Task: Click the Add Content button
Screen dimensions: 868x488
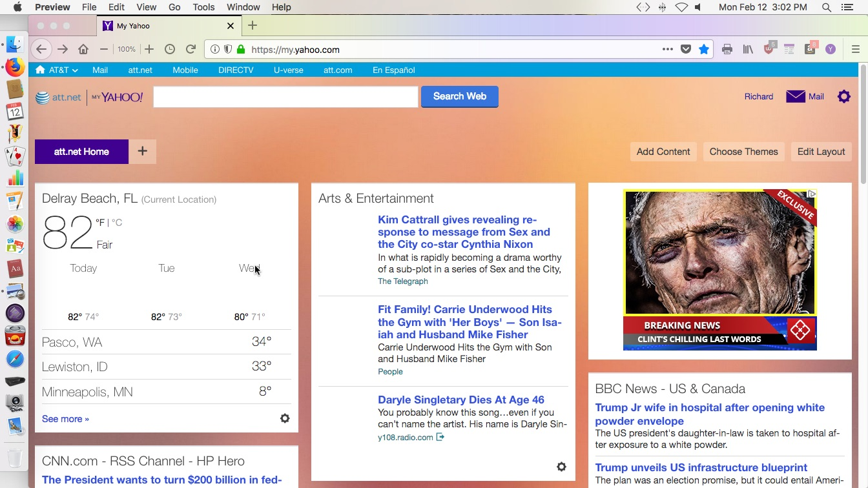Action: pos(663,152)
